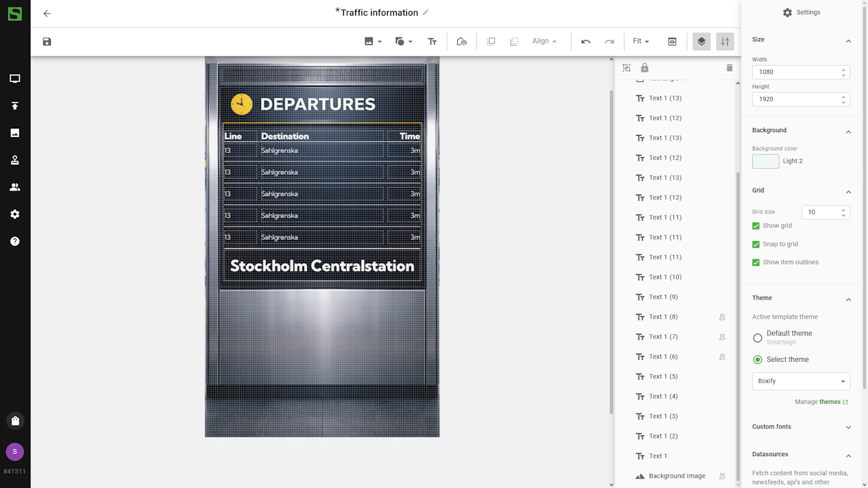This screenshot has height=488, width=868.
Task: Click the Height input field
Action: 801,99
